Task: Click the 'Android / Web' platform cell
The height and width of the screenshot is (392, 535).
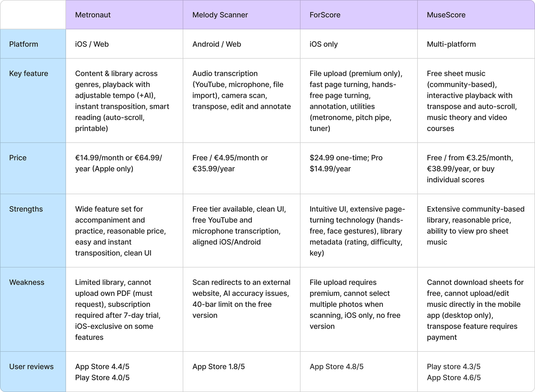Action: 242,44
